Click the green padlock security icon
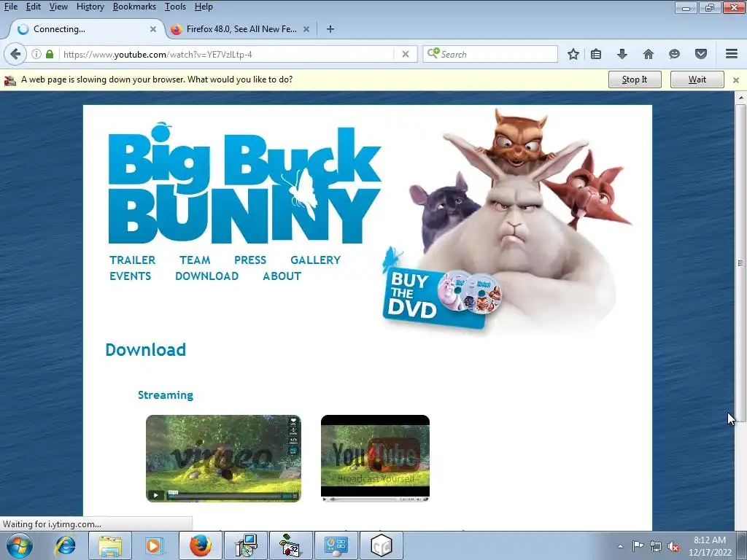This screenshot has width=747, height=560. point(50,54)
